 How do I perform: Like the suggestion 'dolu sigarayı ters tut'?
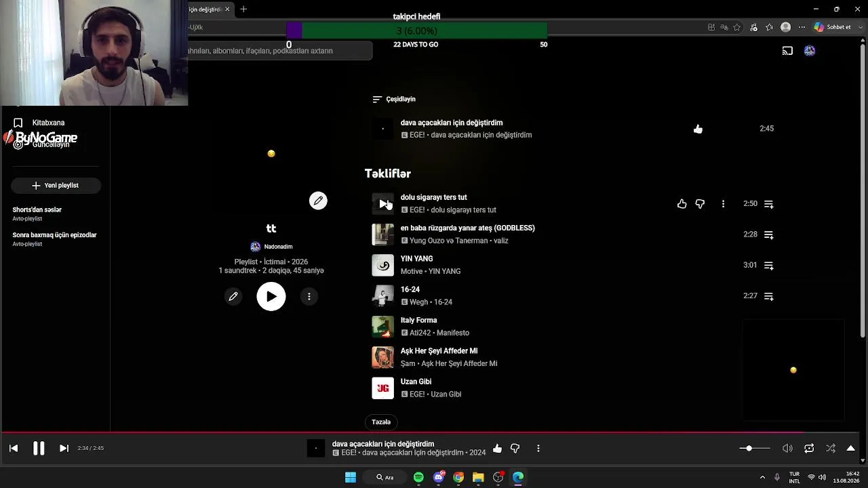coord(682,204)
